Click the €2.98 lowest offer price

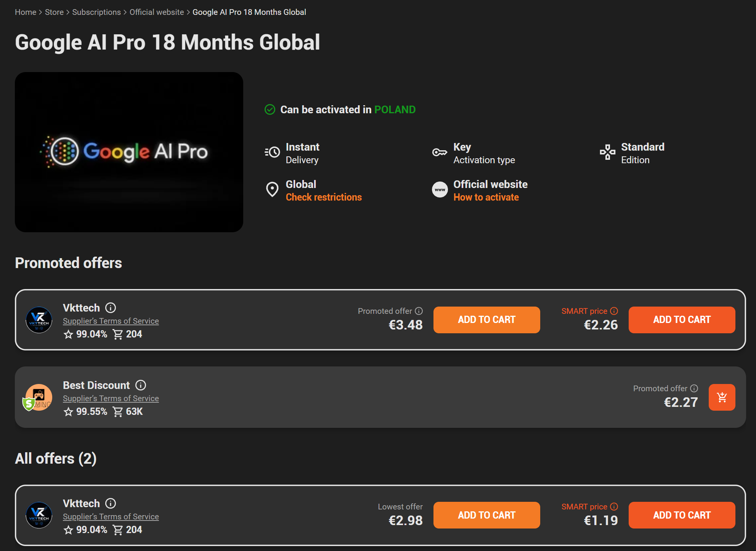pyautogui.click(x=406, y=520)
